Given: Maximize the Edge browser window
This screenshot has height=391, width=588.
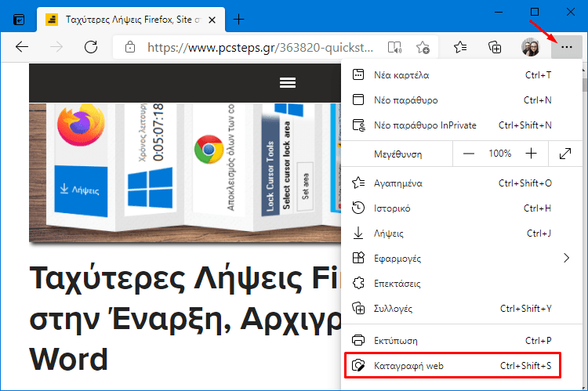Looking at the screenshot, I should pos(535,12).
